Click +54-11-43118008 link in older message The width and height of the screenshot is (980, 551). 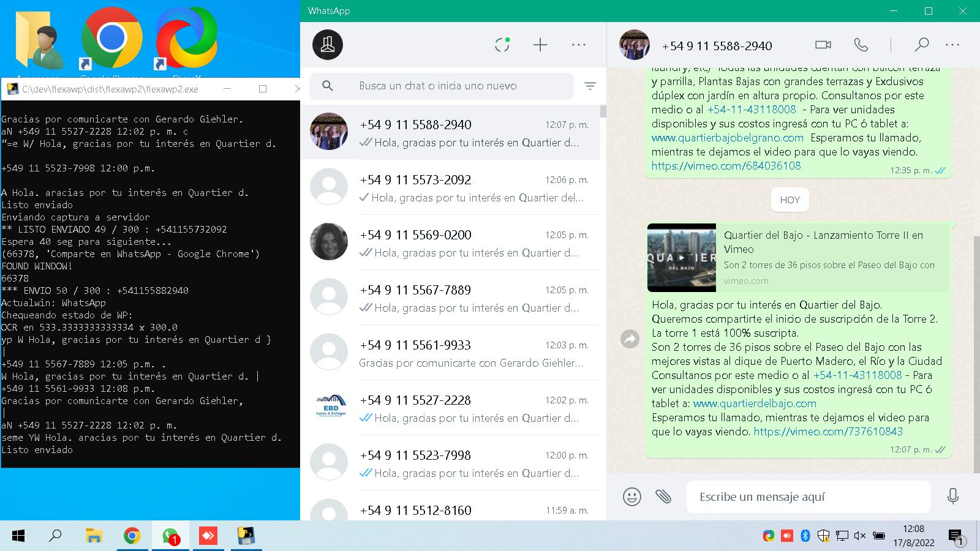(x=752, y=110)
